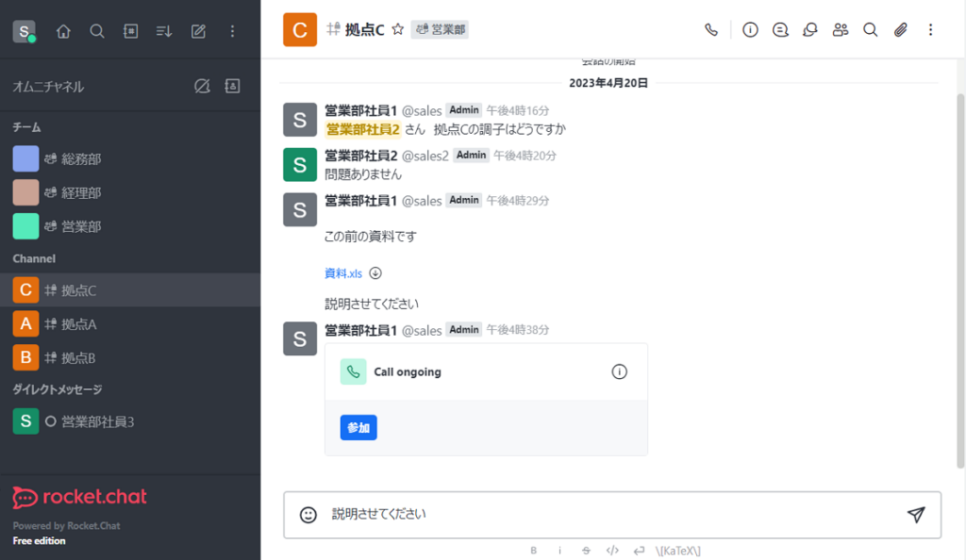Click the create new pencil icon
This screenshot has height=560, width=966.
point(198,31)
